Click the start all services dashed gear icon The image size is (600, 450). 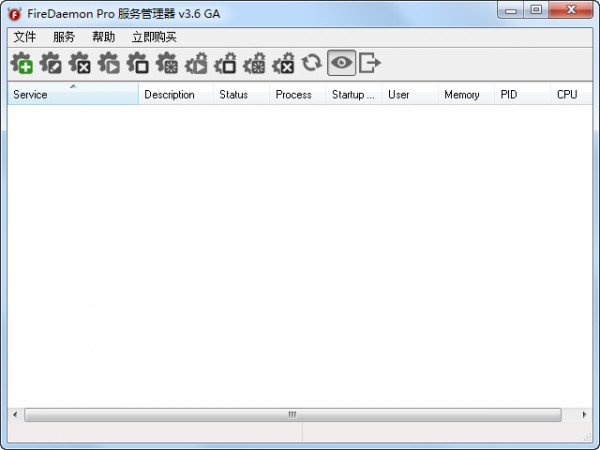pyautogui.click(x=196, y=63)
